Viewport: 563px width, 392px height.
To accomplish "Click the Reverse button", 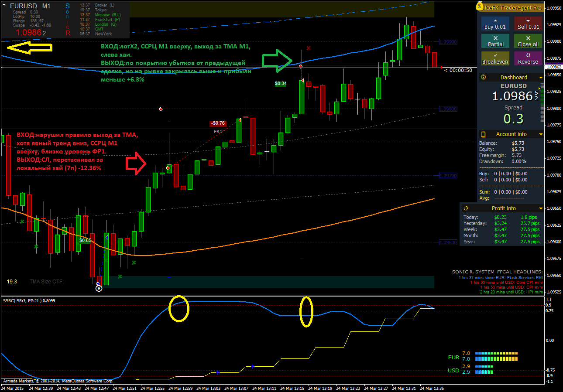I will 528,58.
